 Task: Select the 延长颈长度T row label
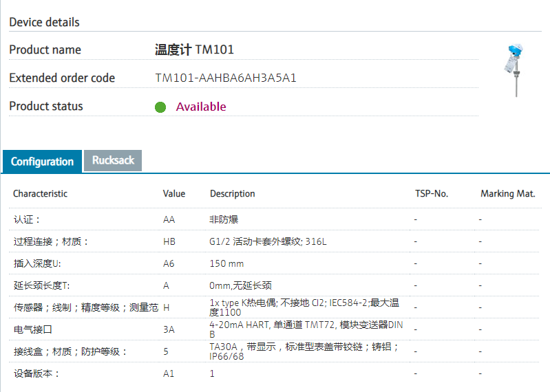[x=42, y=285]
